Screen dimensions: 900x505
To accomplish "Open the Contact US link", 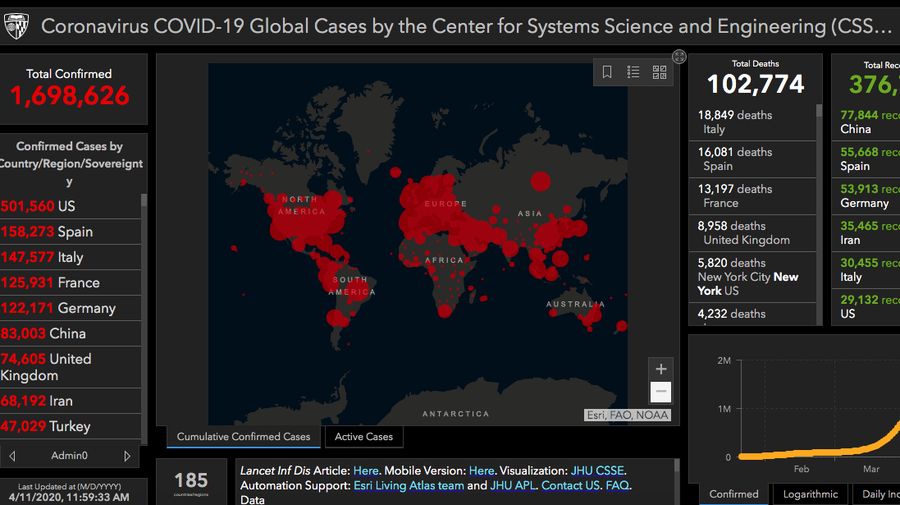I will pos(571,485).
